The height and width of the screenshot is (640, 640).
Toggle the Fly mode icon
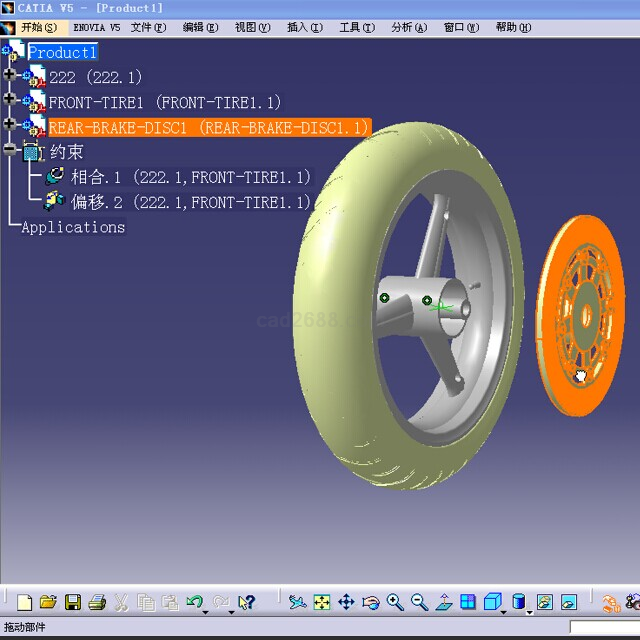click(297, 602)
